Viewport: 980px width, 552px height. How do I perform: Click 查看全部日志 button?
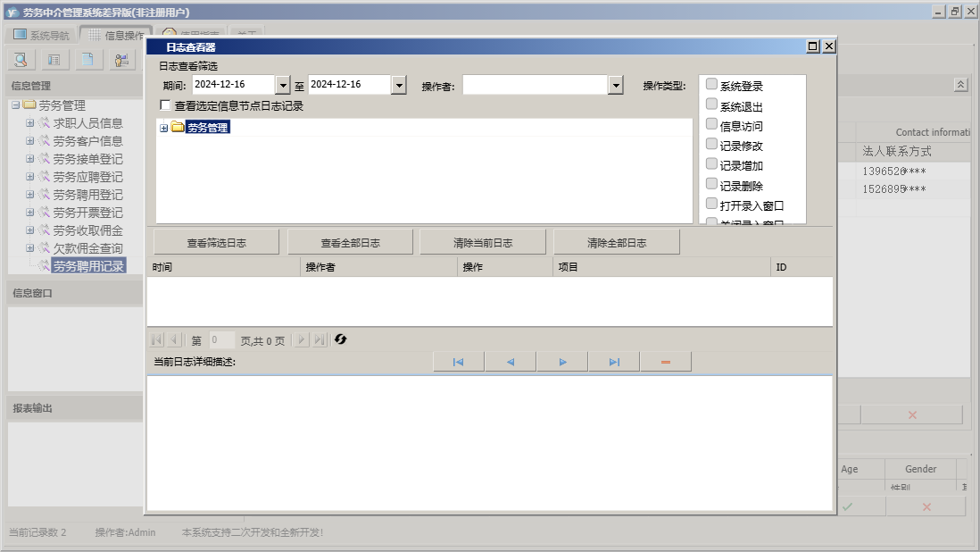[350, 243]
